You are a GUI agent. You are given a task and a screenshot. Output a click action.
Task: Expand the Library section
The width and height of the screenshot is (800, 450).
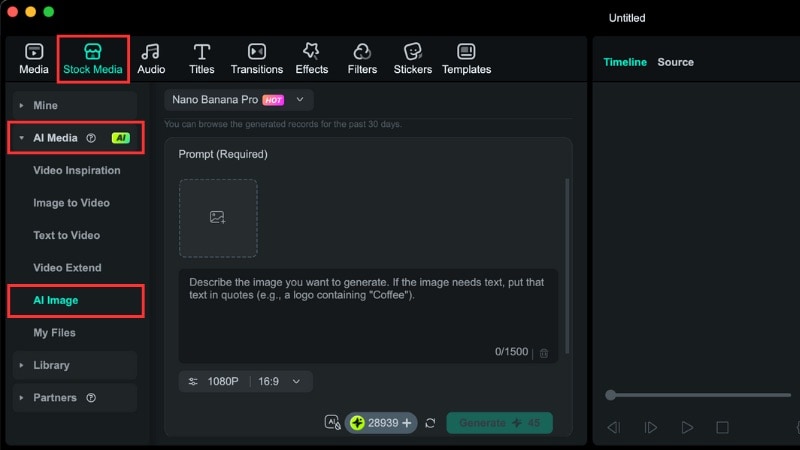(x=51, y=365)
